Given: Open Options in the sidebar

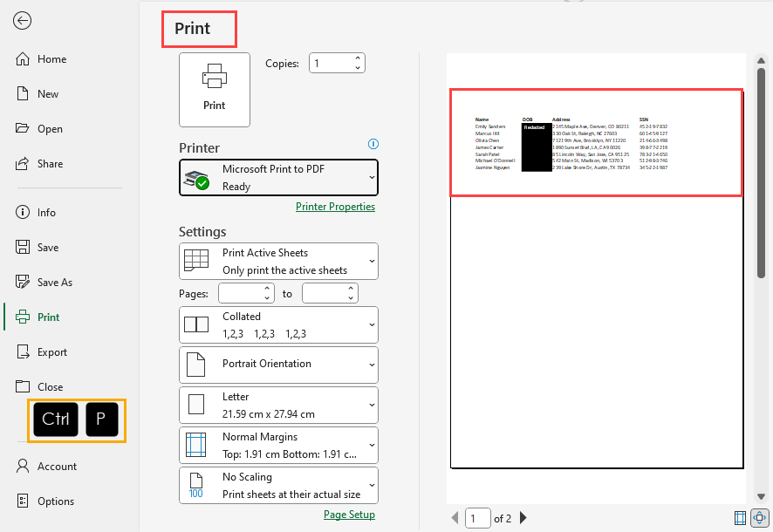Looking at the screenshot, I should coord(55,501).
